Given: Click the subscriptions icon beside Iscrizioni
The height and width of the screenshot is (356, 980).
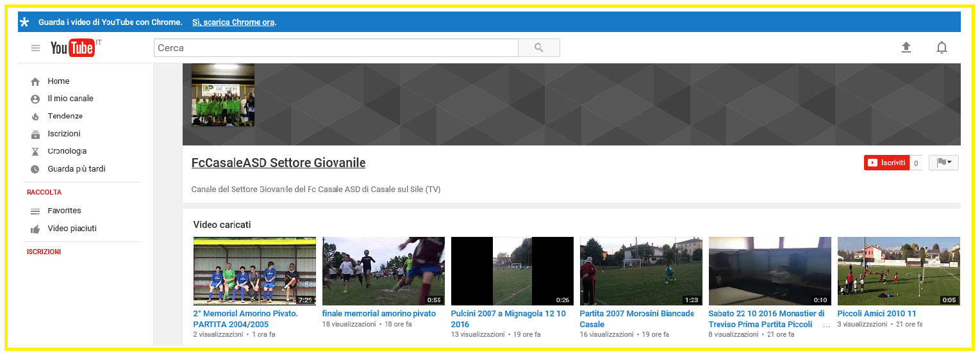Looking at the screenshot, I should (x=35, y=134).
